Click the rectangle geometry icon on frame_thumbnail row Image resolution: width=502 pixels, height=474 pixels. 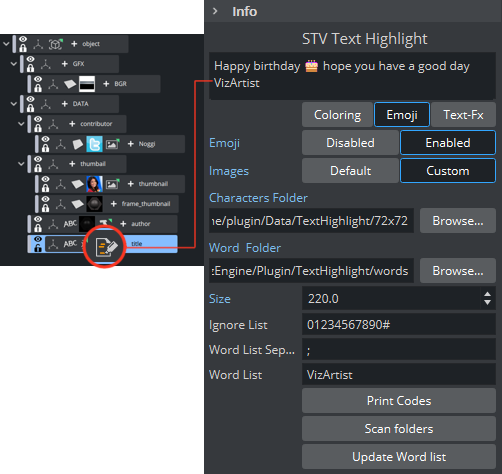(78, 204)
